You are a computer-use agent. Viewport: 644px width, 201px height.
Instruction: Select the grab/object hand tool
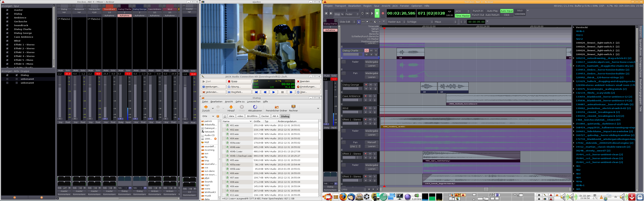[359, 22]
